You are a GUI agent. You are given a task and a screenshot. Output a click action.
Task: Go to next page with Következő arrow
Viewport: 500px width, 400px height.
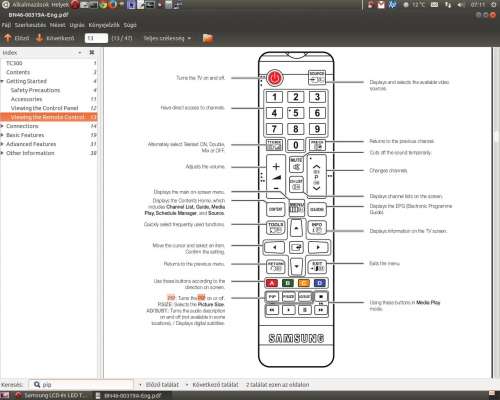(x=55, y=38)
